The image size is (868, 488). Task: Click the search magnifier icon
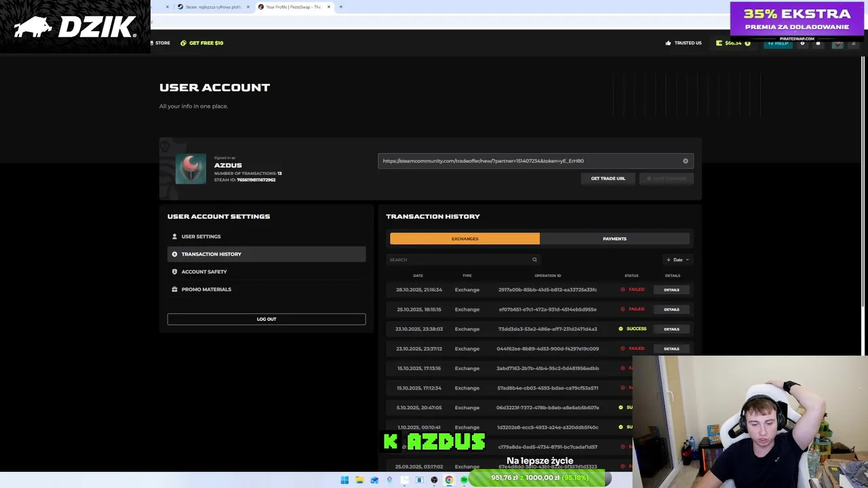pos(534,260)
